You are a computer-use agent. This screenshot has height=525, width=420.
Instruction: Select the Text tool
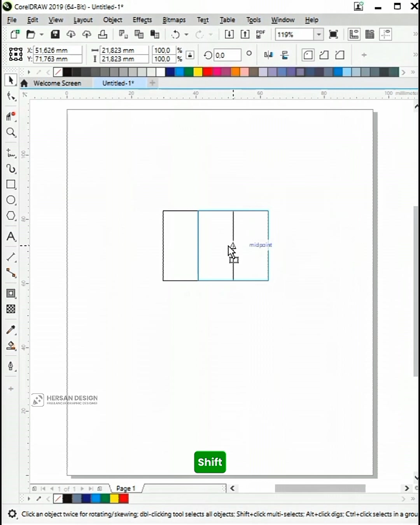11,236
